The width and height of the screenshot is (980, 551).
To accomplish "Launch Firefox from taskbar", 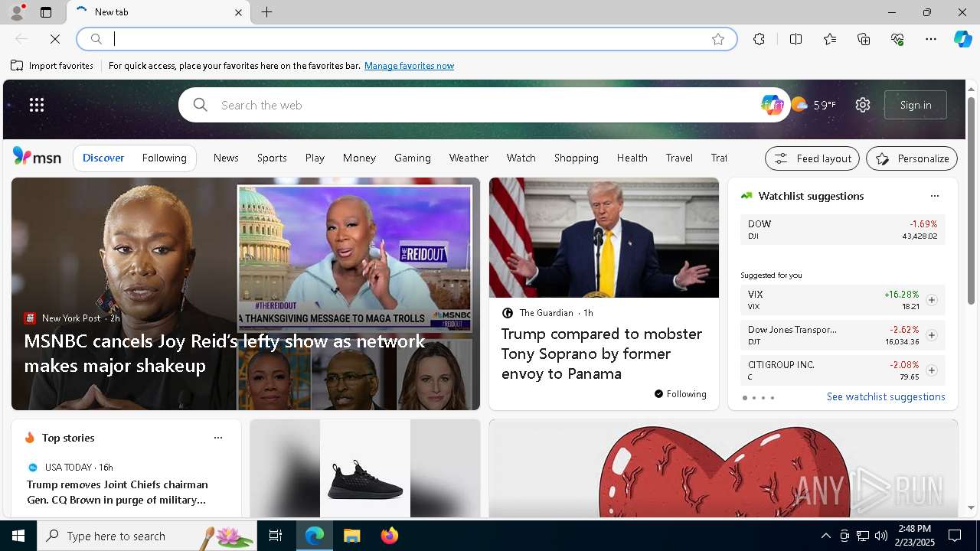I will (x=390, y=536).
